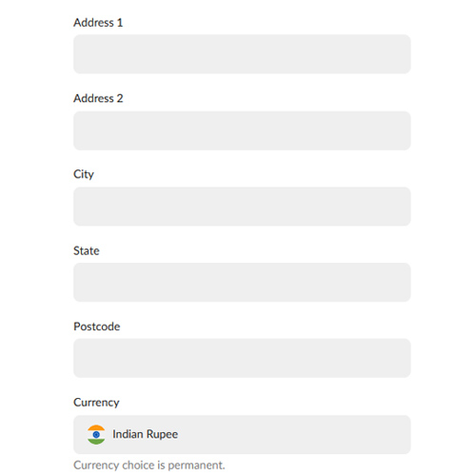Screen dimensions: 476x476
Task: Click the 'State' field label
Action: click(x=87, y=250)
